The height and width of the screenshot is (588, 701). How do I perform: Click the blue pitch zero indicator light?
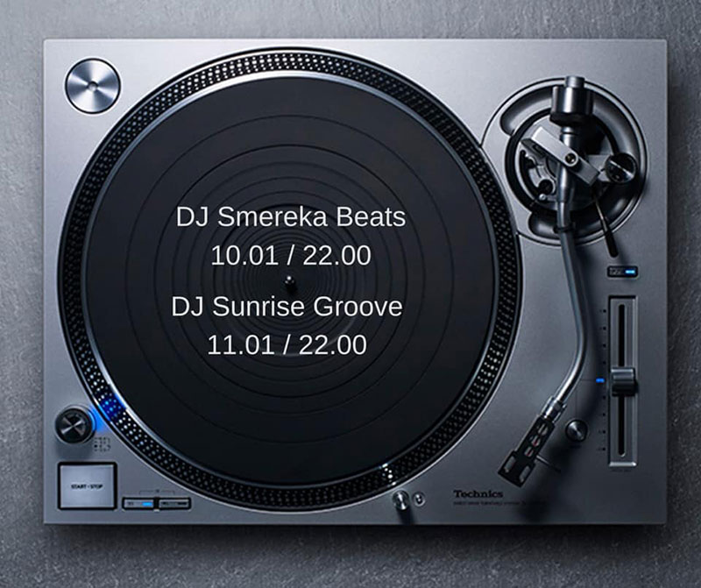[x=599, y=380]
